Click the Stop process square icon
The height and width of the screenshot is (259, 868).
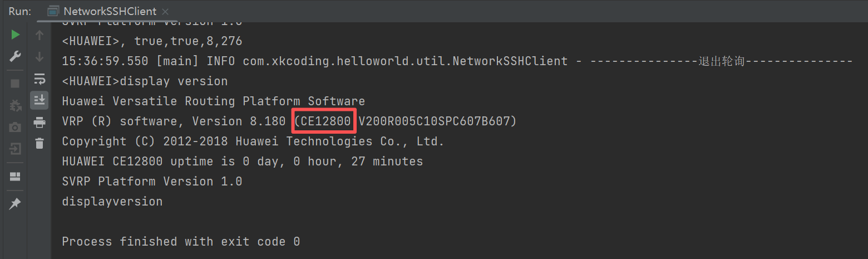16,83
